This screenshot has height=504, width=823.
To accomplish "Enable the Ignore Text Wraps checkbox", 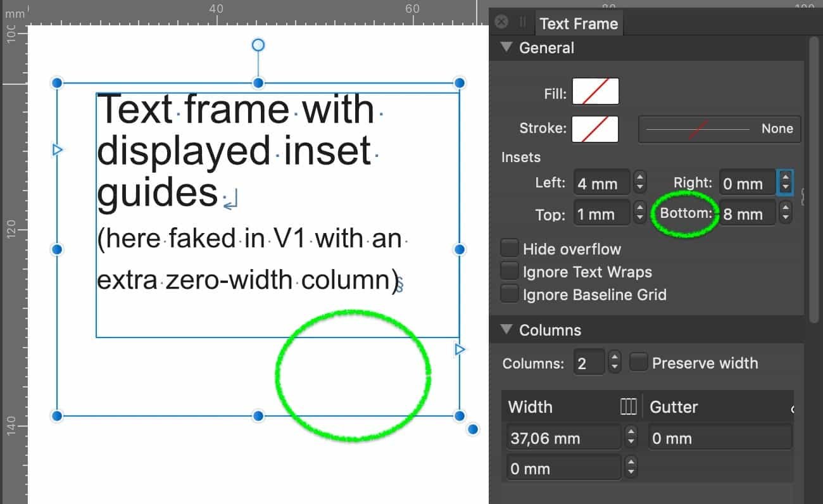I will point(510,271).
